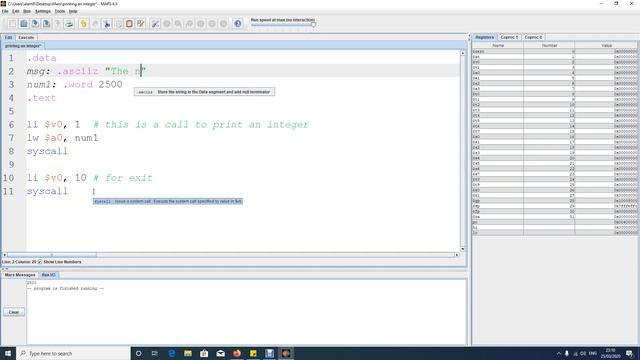
Task: Open Firefox from the taskbar
Action: 237,353
